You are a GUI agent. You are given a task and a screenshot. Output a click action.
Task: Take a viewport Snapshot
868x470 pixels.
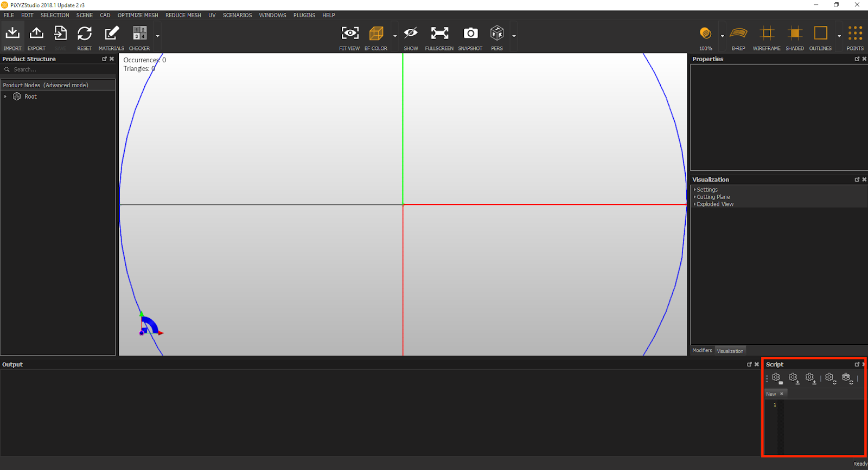(x=470, y=34)
